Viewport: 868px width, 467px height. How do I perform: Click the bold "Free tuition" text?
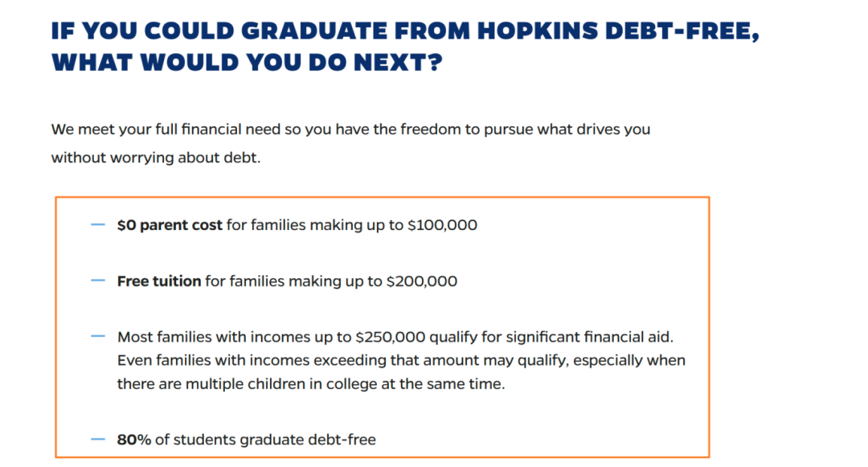pos(159,281)
